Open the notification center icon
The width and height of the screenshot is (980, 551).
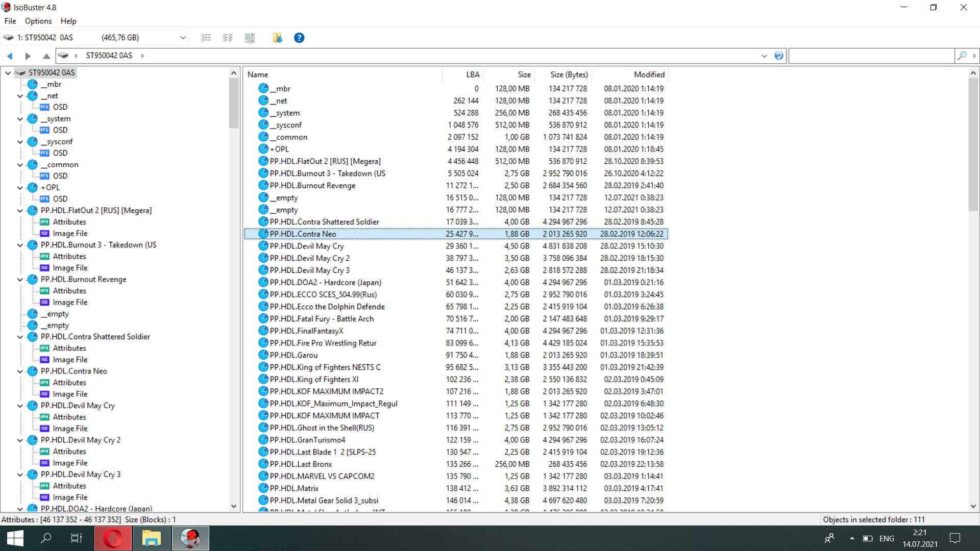pyautogui.click(x=955, y=538)
